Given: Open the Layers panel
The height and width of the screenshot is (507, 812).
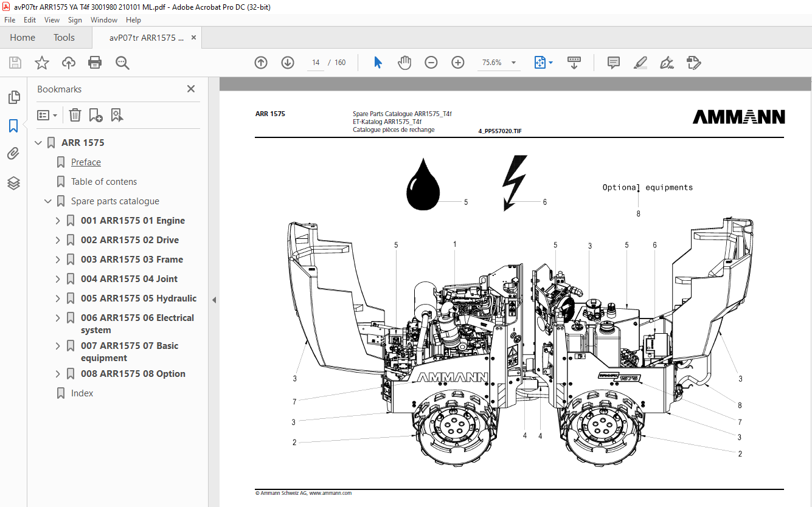Looking at the screenshot, I should 13,183.
